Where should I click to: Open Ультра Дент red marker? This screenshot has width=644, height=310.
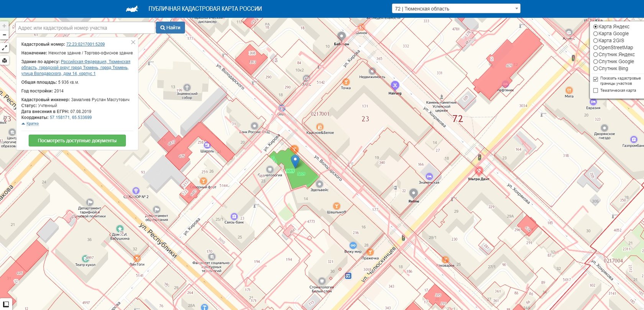478,171
